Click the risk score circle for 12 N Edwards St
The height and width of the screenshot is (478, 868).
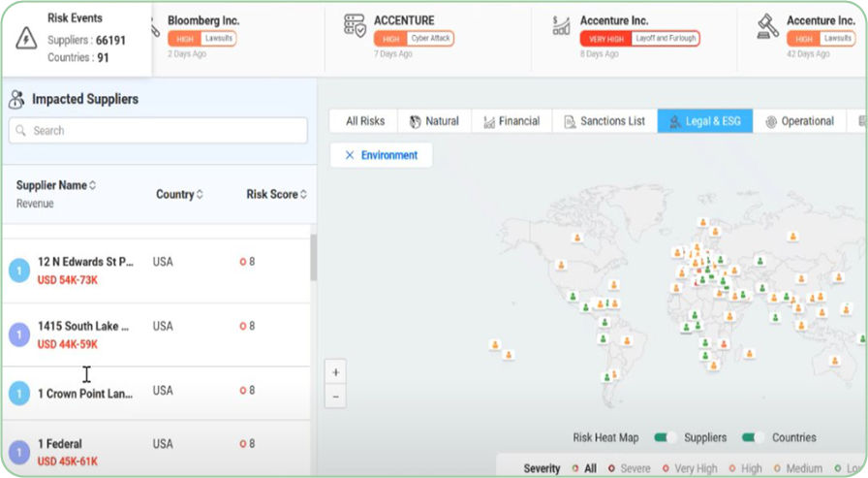coord(242,262)
